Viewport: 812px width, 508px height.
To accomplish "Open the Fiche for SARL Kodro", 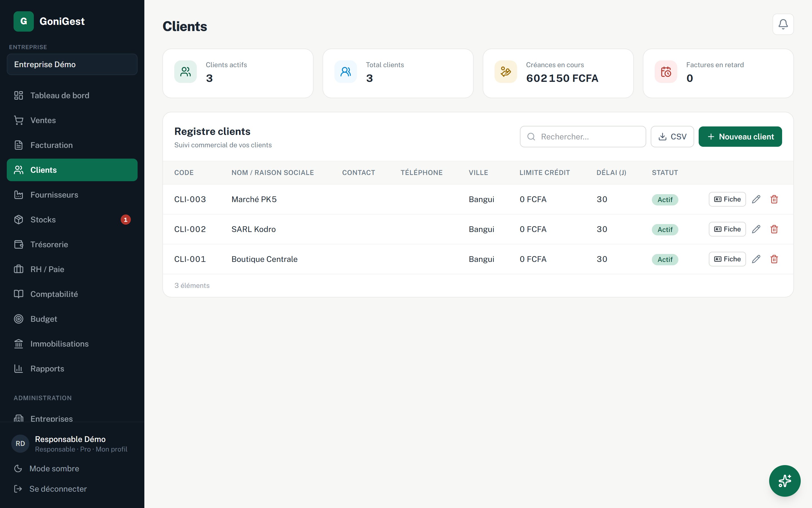I will (x=727, y=229).
